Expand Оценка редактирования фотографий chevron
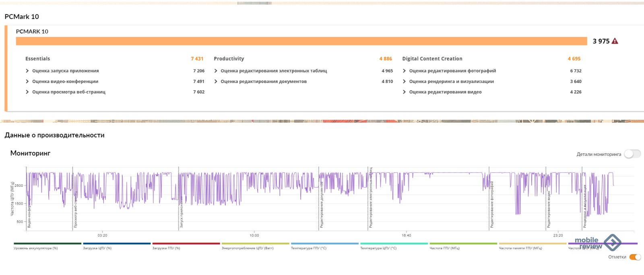644x275 pixels. pyautogui.click(x=404, y=71)
